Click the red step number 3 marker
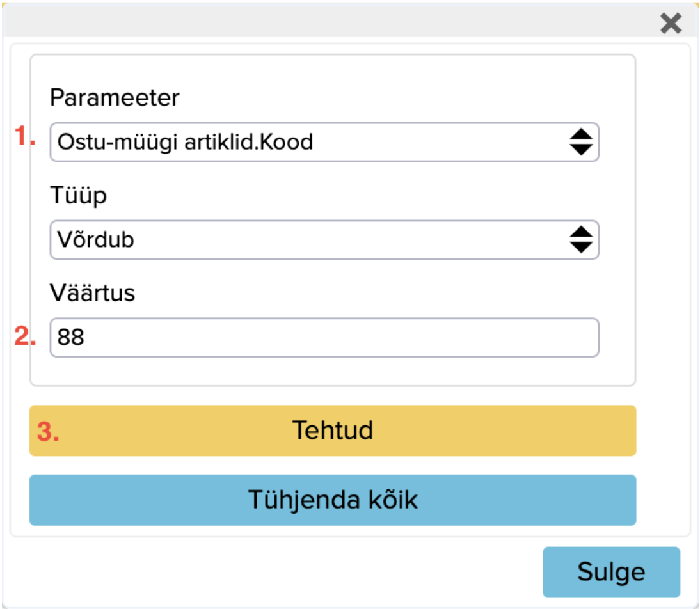The height and width of the screenshot is (609, 700). click(x=48, y=432)
